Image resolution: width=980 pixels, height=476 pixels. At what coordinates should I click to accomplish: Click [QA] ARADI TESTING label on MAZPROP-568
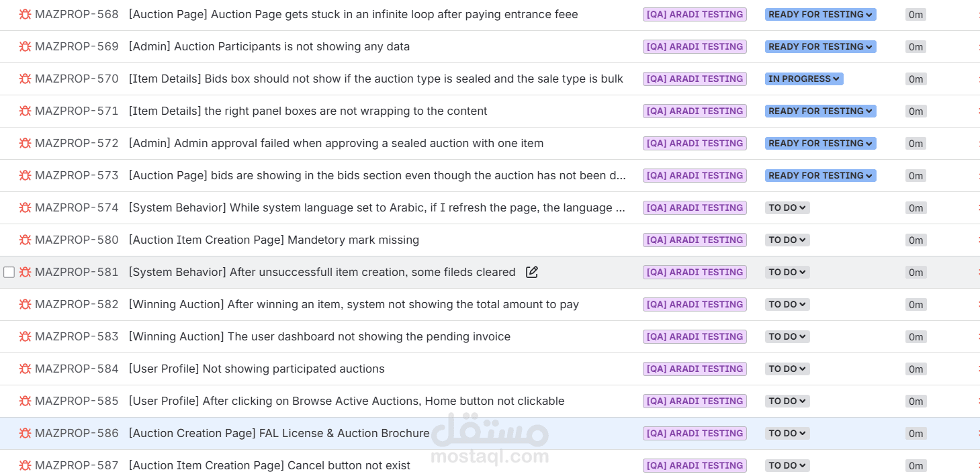pos(695,14)
